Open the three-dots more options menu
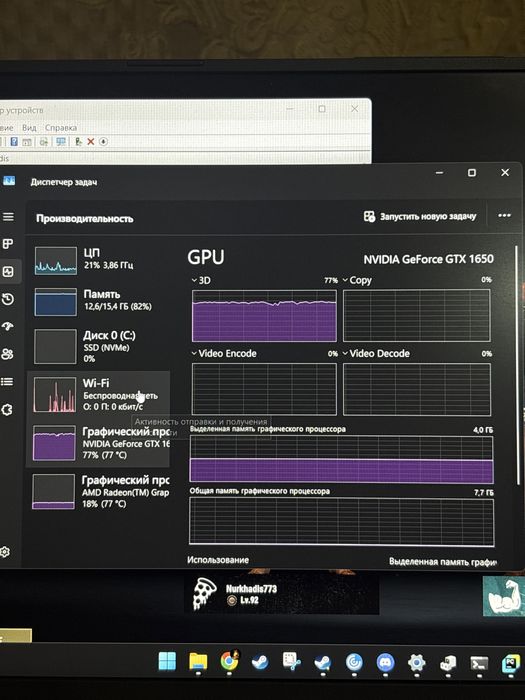Image resolution: width=525 pixels, height=700 pixels. click(x=504, y=216)
